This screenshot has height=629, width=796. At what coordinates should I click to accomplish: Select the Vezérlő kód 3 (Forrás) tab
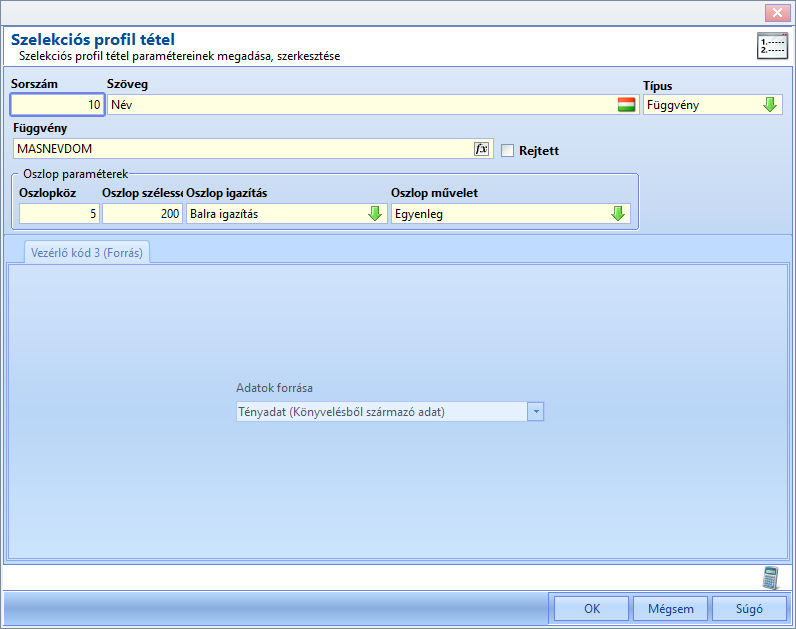pos(87,252)
